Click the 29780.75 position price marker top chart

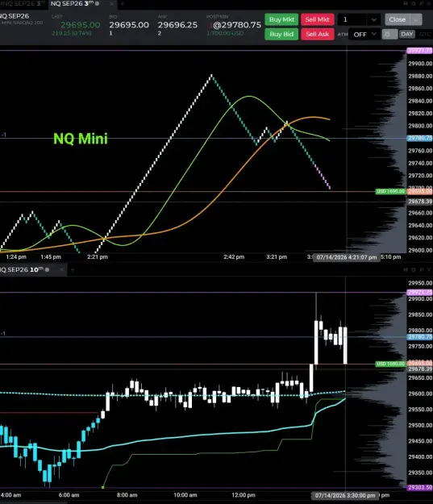coord(419,138)
